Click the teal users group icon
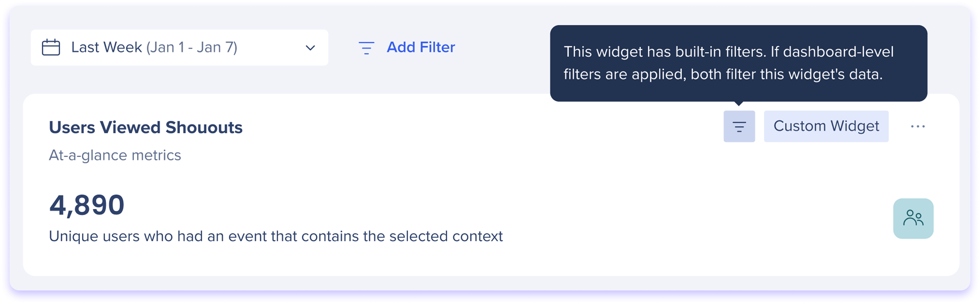The image size is (980, 304). (x=913, y=219)
